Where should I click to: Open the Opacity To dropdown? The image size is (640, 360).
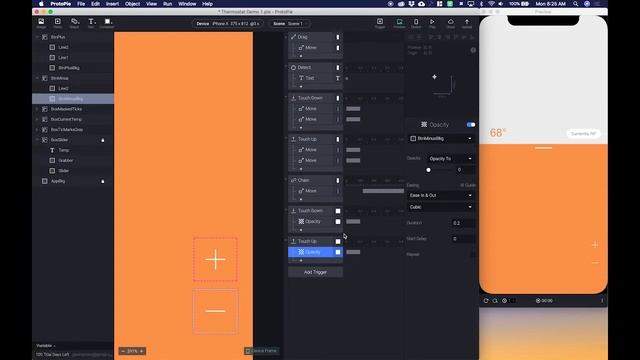[451, 158]
